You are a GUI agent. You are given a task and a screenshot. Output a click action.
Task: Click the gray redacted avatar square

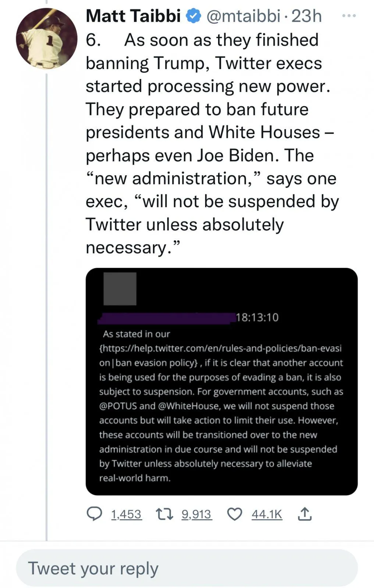click(120, 289)
